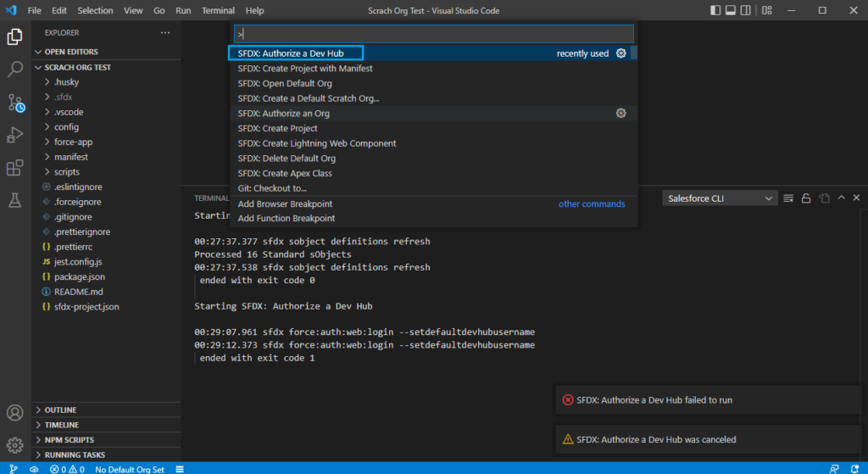The image size is (868, 474).
Task: Open the View menu
Action: (x=133, y=10)
